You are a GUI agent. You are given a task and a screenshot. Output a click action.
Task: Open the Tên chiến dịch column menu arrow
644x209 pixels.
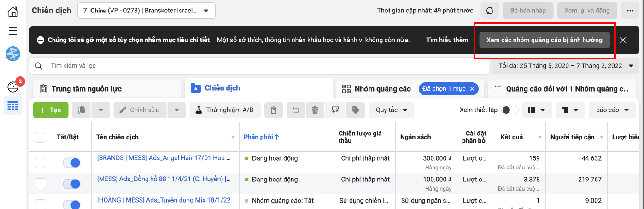pos(233,137)
